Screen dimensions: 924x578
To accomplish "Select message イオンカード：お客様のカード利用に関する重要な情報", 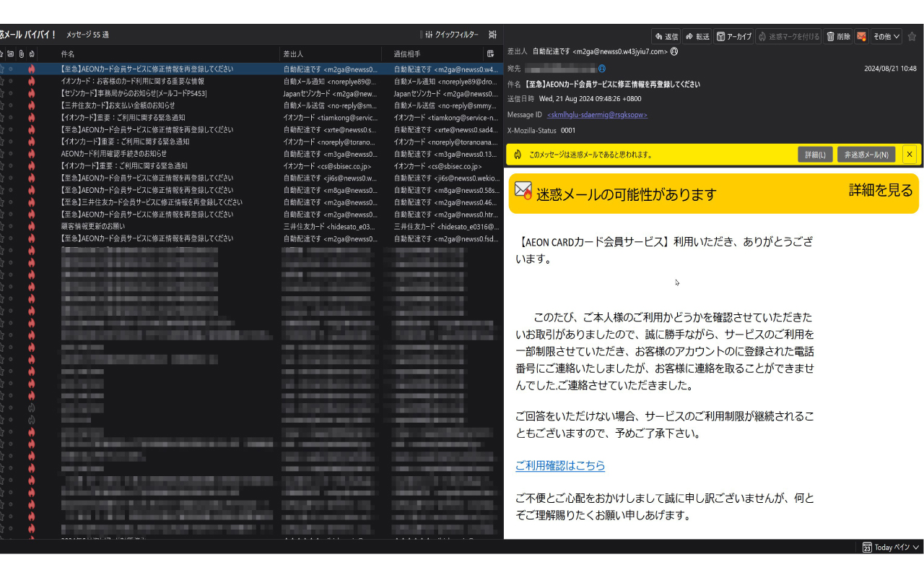I will pos(133,82).
